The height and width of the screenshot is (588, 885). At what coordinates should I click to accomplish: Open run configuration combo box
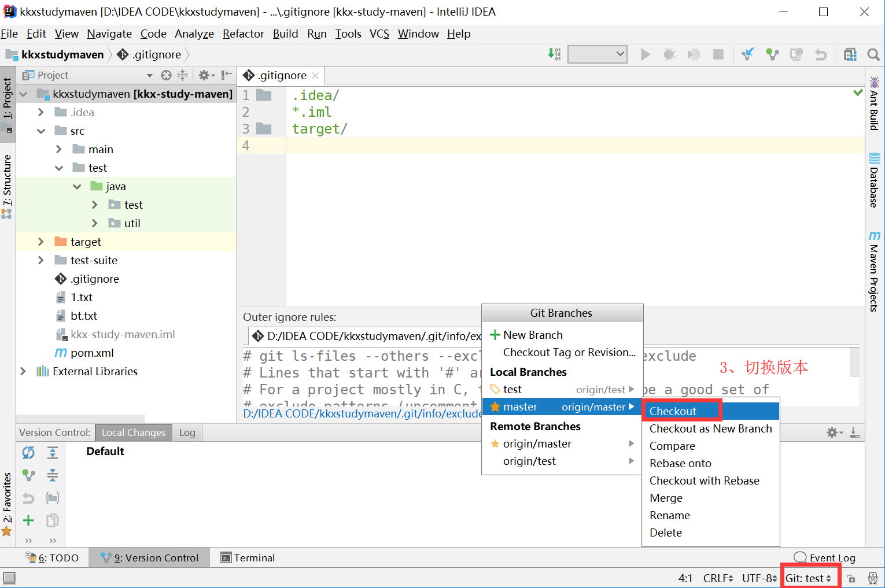(x=598, y=54)
